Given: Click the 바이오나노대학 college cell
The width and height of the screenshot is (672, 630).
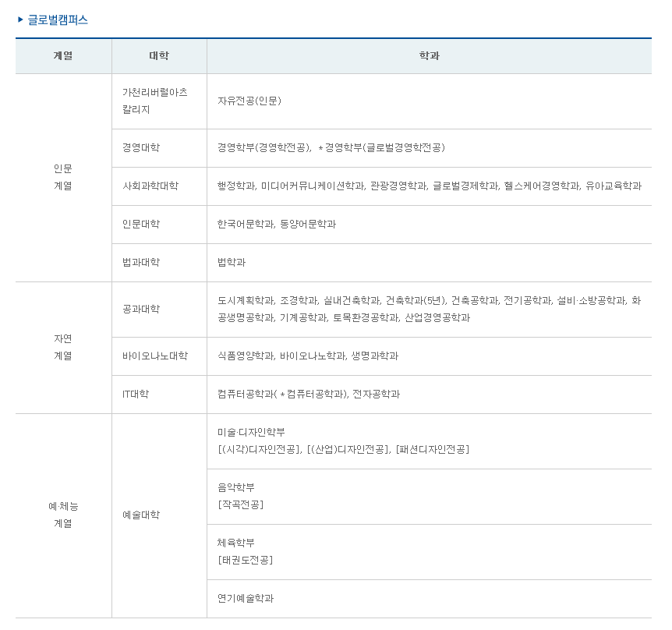Looking at the screenshot, I should [155, 356].
